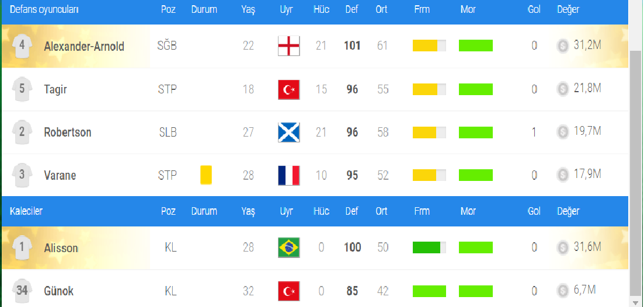This screenshot has height=307, width=644.
Task: Click Varane's France flag icon
Action: [289, 175]
